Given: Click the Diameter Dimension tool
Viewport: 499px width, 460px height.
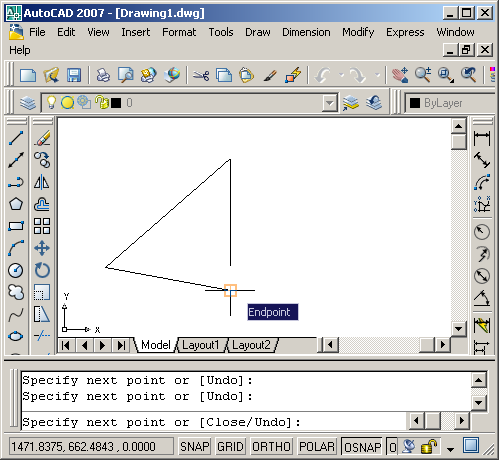Looking at the screenshot, I should pyautogui.click(x=482, y=276).
